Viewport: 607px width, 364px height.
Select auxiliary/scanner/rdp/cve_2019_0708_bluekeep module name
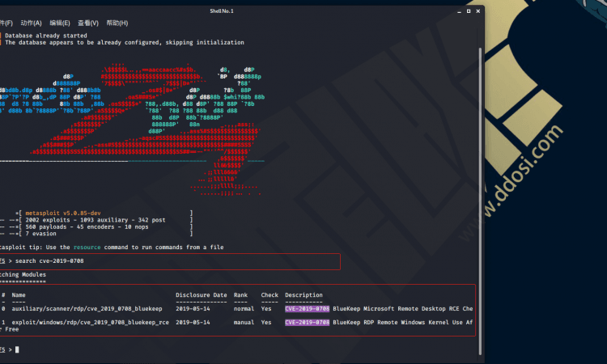pos(87,309)
